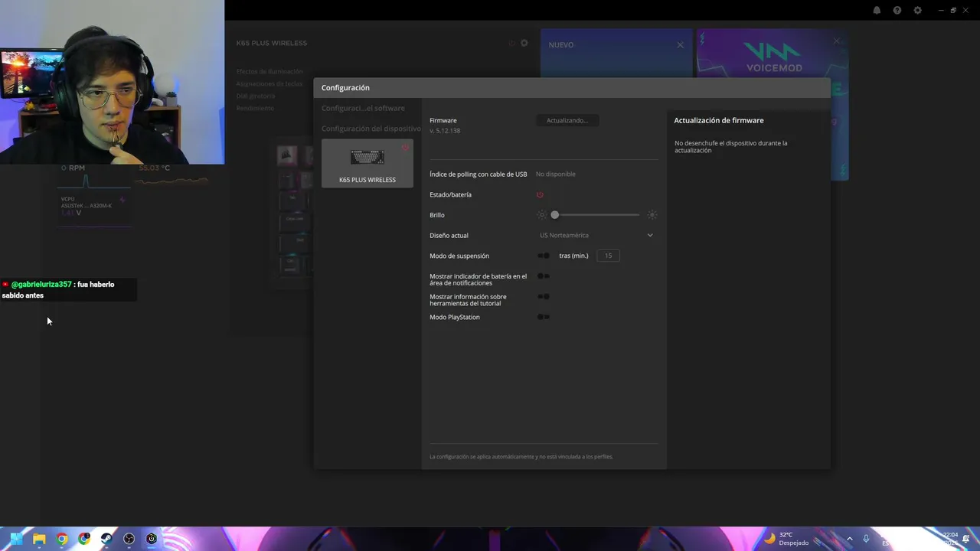Click the Configuración dialog title
This screenshot has height=551, width=980.
pos(345,88)
